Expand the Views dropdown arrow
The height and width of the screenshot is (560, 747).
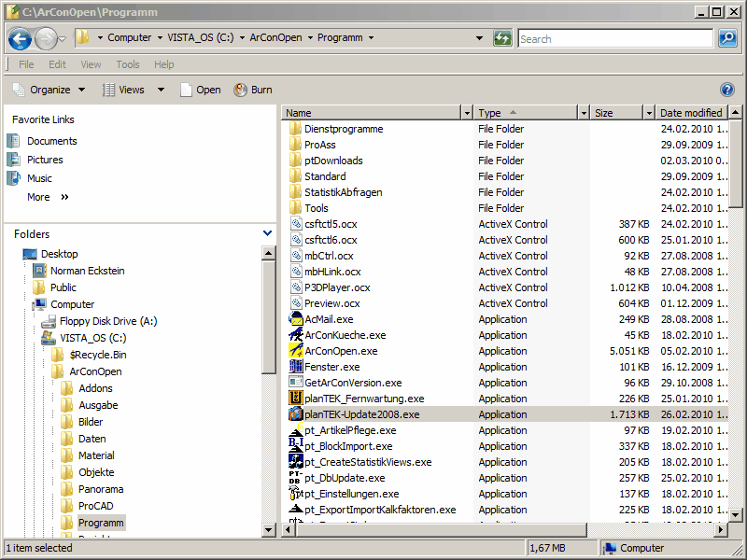tap(161, 90)
